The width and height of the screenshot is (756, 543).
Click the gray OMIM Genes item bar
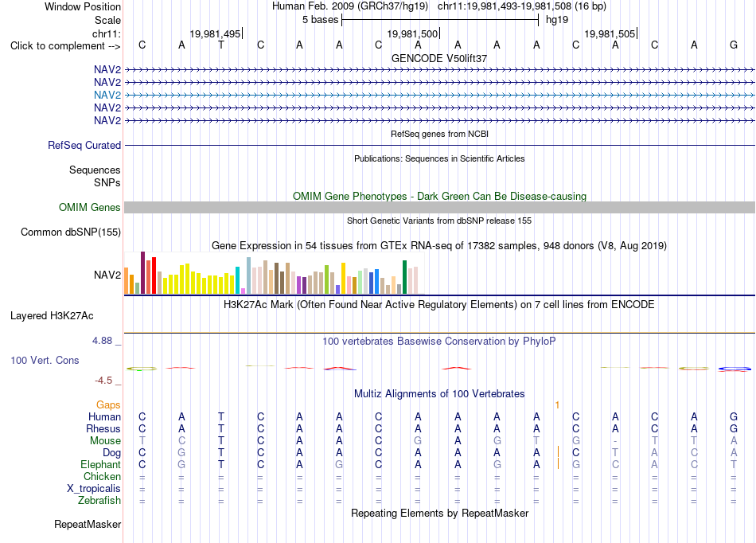[x=439, y=207]
